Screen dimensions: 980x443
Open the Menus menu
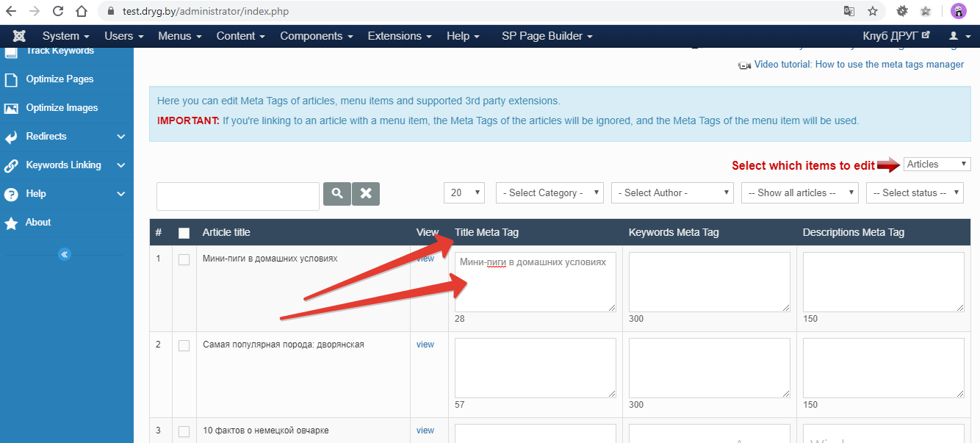coord(180,36)
